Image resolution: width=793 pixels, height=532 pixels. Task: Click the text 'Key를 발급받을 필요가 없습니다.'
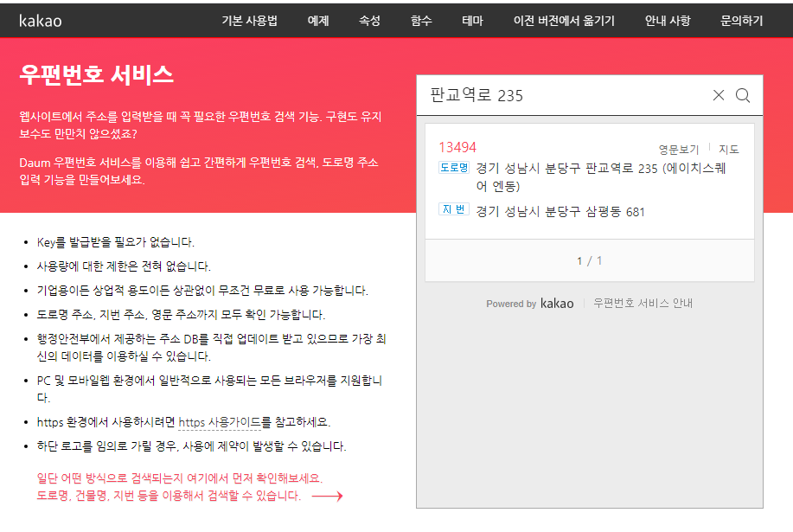coord(116,242)
